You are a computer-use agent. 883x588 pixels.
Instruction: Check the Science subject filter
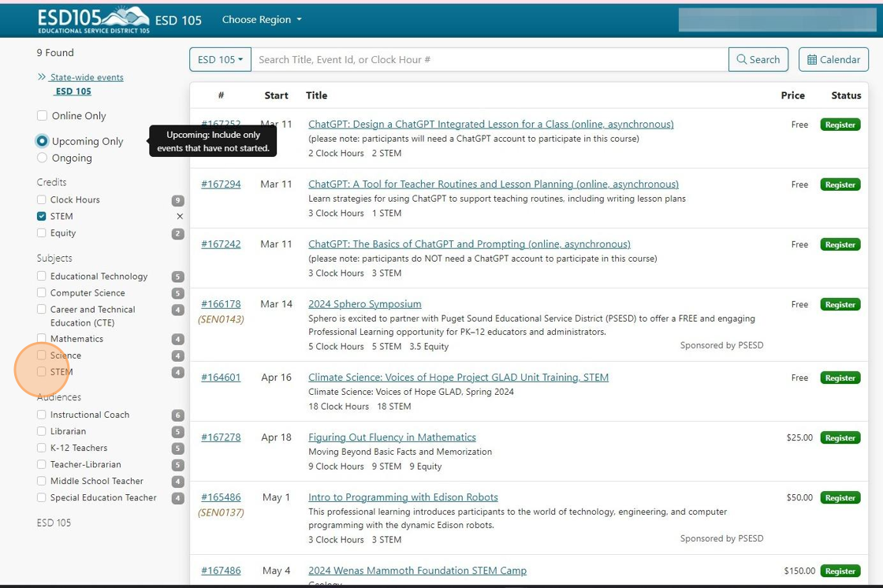click(x=42, y=355)
